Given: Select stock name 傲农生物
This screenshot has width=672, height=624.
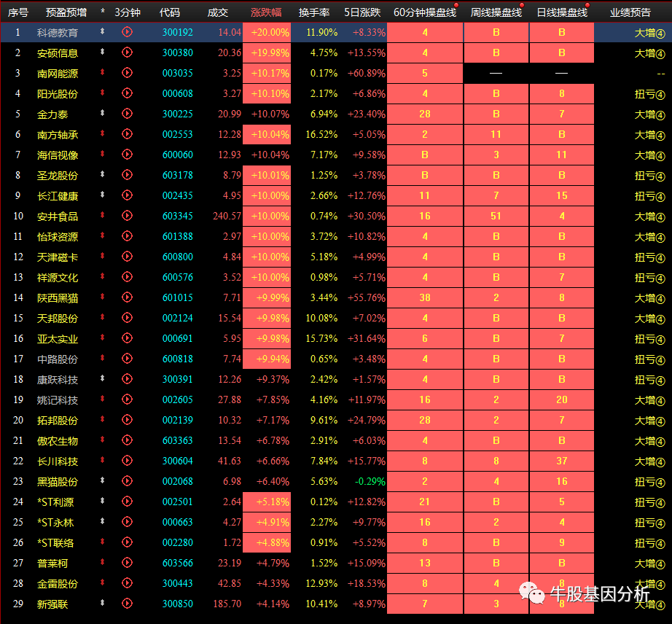Looking at the screenshot, I should pos(58,441).
